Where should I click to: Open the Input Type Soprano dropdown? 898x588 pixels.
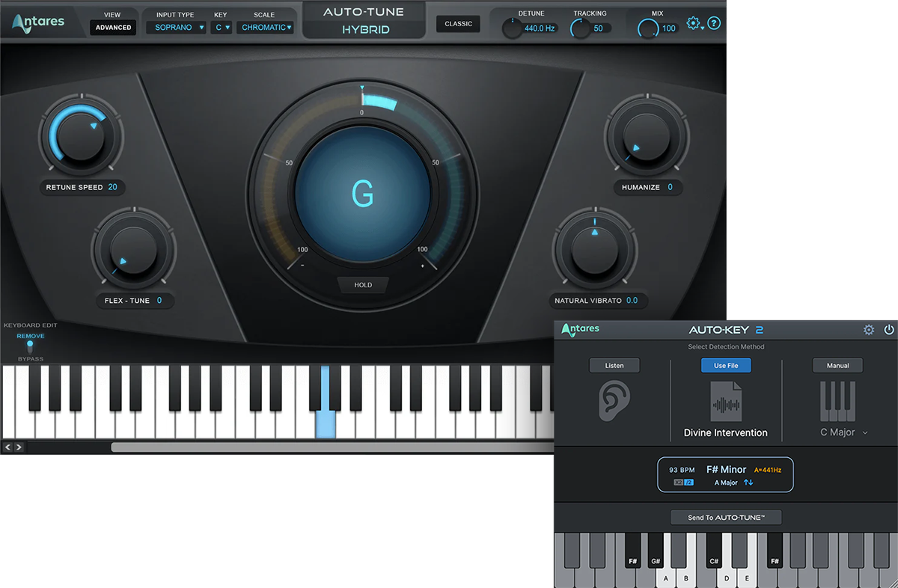click(x=176, y=28)
